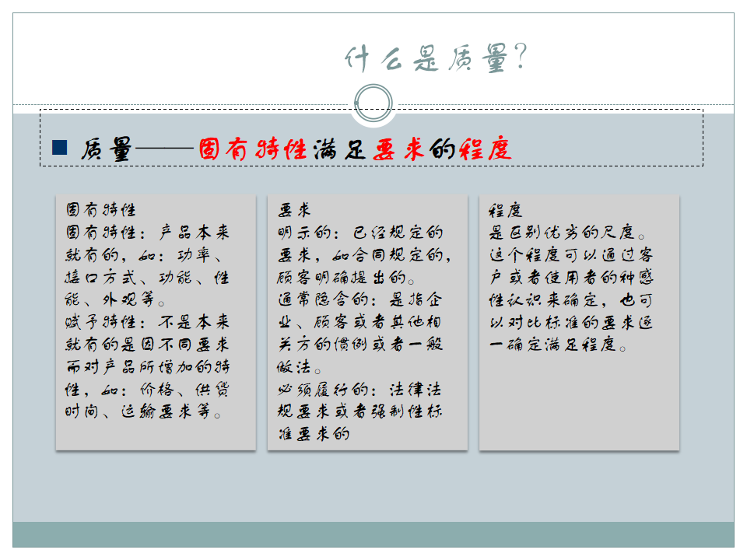Click the line 这个程度可以通过客

(571, 255)
